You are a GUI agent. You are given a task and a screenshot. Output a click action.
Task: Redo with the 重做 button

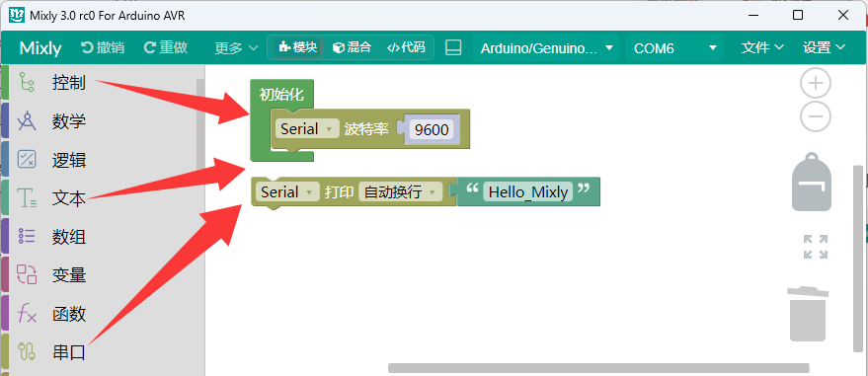coord(166,47)
